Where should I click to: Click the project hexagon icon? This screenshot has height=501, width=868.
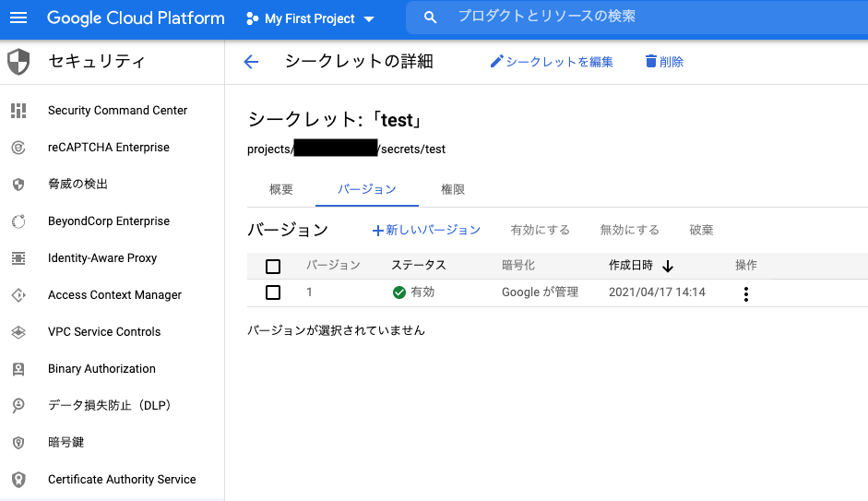(252, 18)
